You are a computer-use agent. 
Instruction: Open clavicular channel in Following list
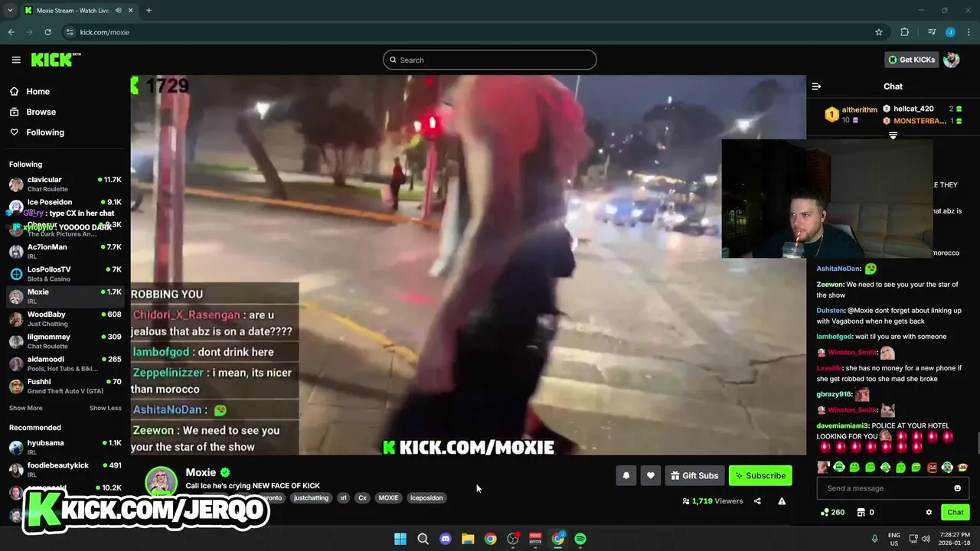coord(65,184)
